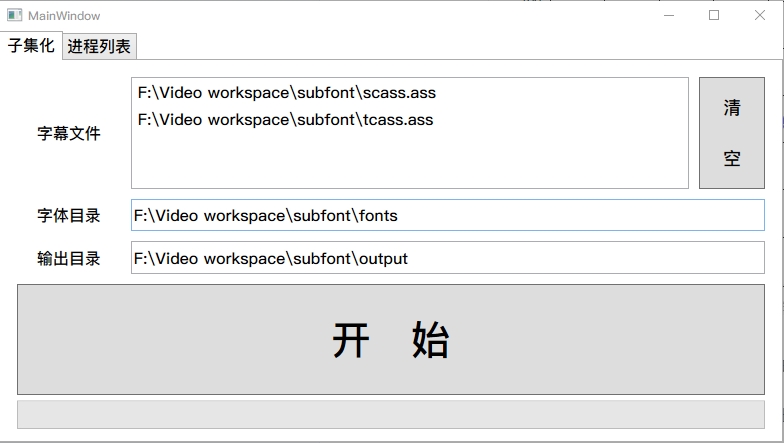The width and height of the screenshot is (784, 443).
Task: Minimize the MainWindow window
Action: (668, 16)
